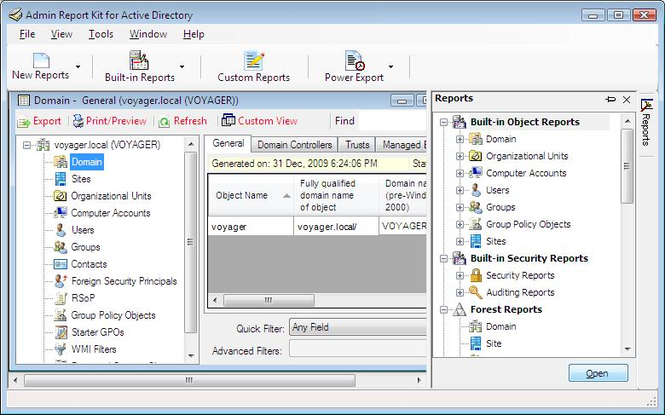
Task: Select the Groups icon in left tree
Action: [60, 247]
